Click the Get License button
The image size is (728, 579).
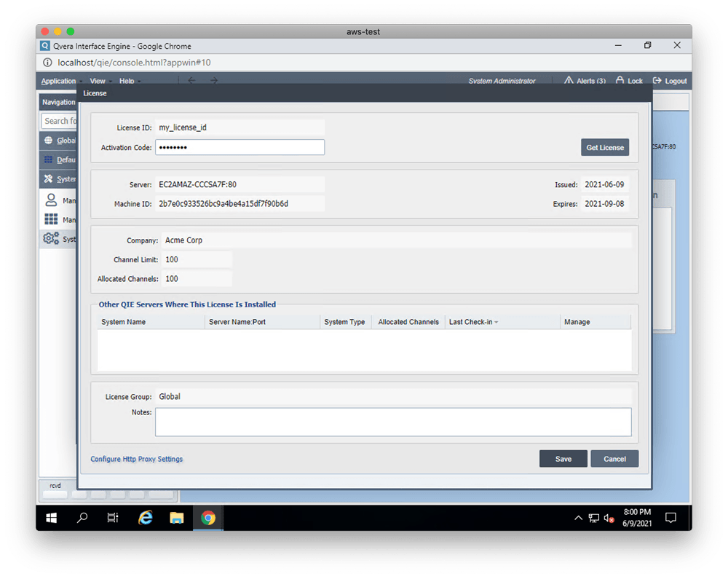tap(604, 147)
